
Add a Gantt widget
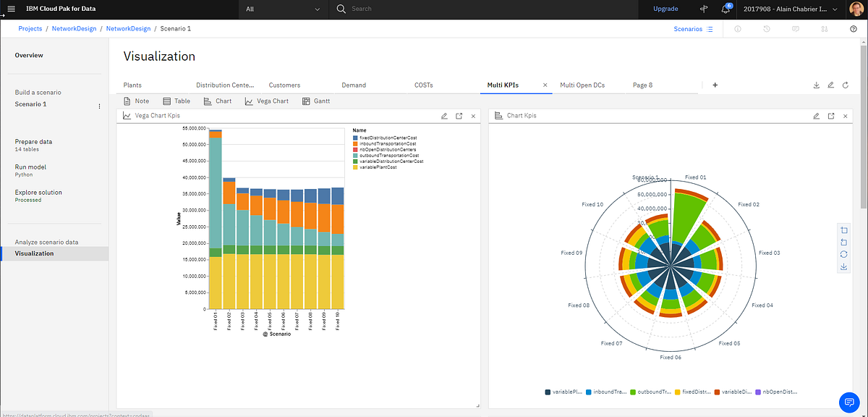coord(316,101)
